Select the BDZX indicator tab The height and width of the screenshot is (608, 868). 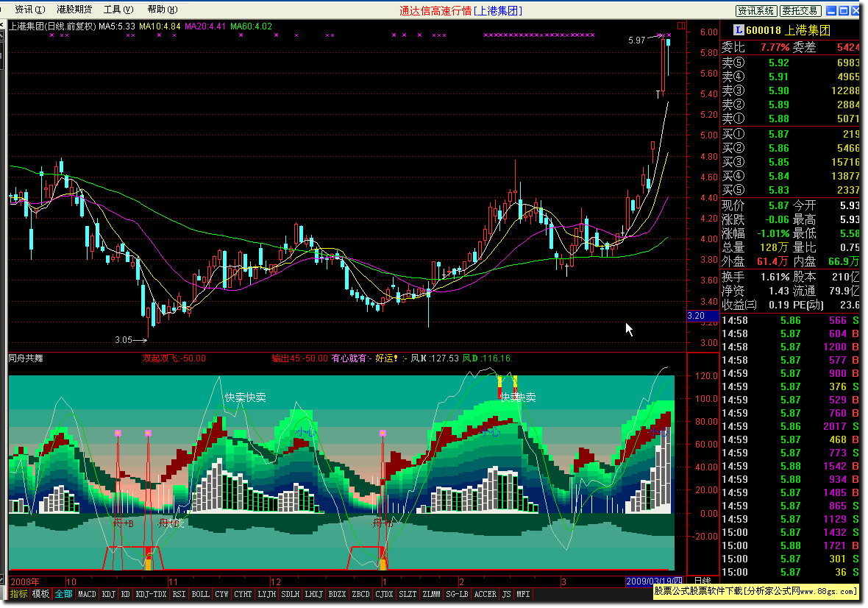coord(337,594)
